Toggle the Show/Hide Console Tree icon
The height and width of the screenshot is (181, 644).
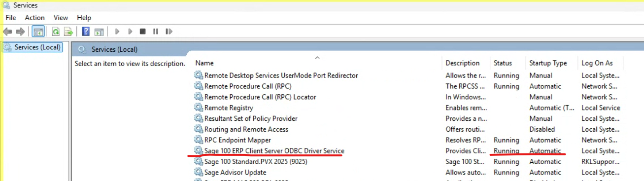pyautogui.click(x=38, y=32)
